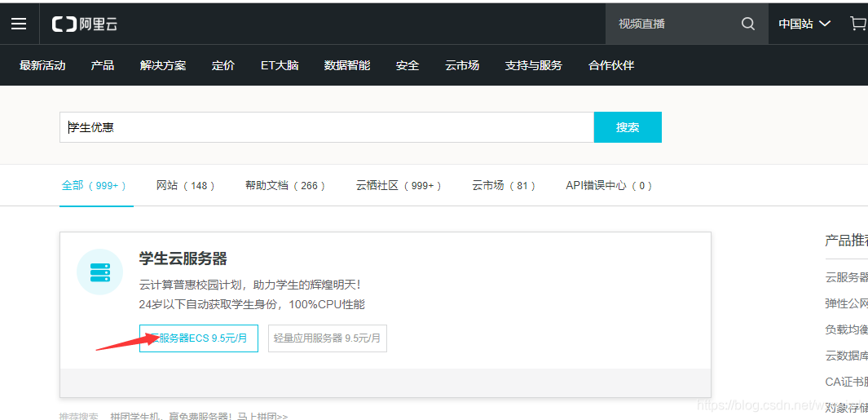Open 负载均衡 in product recommendations
Viewport: 868px width, 420px height.
(847, 329)
